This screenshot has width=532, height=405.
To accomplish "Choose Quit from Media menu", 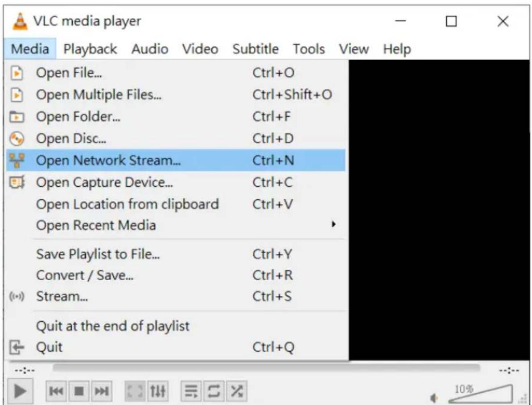I will [176, 348].
